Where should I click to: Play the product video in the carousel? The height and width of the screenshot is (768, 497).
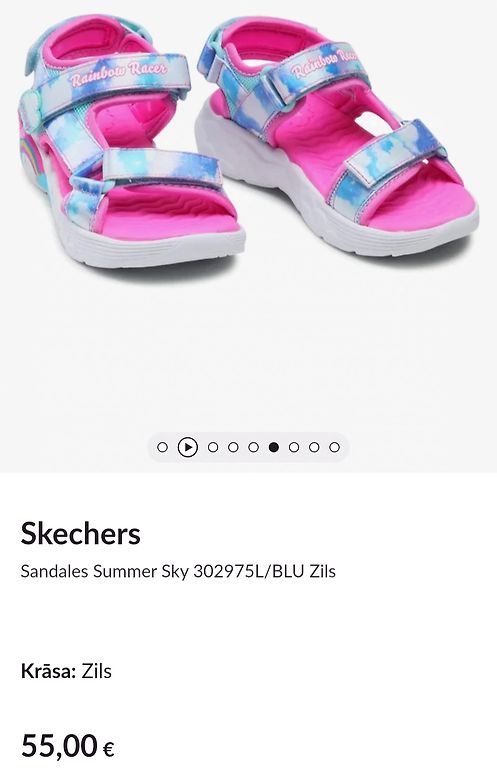click(188, 447)
